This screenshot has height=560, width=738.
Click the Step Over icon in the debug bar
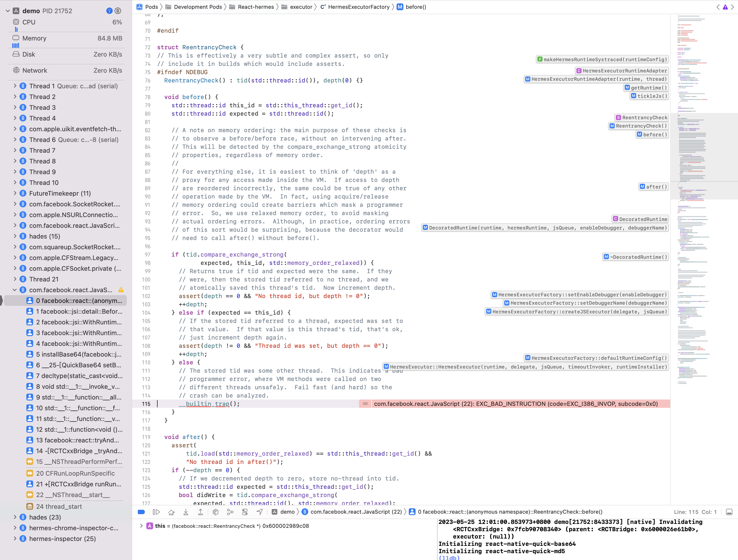coord(171,512)
